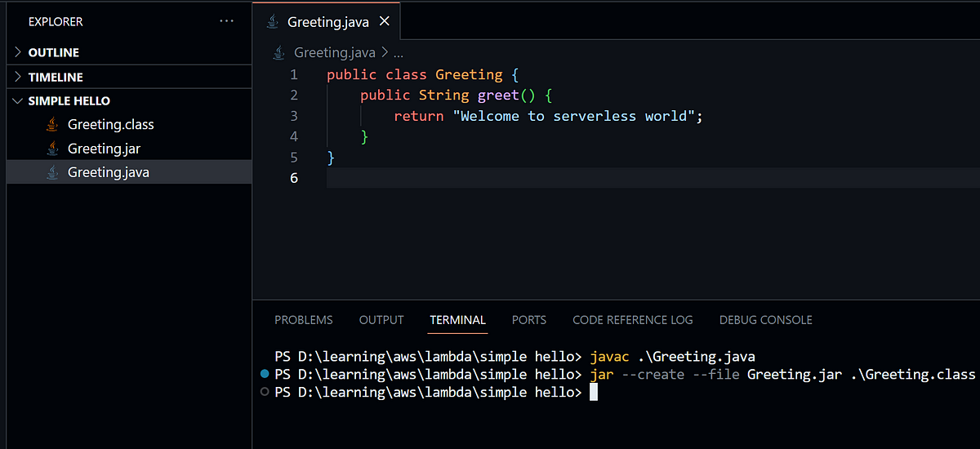Click Java icon in breadcrumb bar

279,52
